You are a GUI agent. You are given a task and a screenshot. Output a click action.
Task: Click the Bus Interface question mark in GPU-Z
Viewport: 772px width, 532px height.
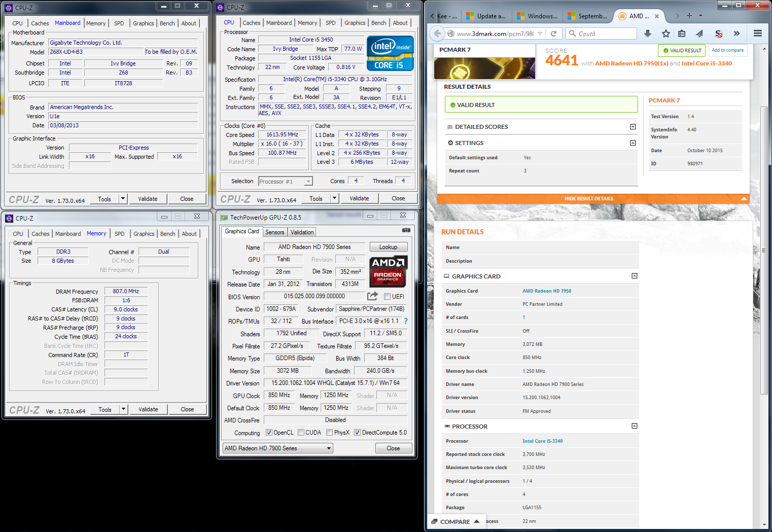pos(406,321)
